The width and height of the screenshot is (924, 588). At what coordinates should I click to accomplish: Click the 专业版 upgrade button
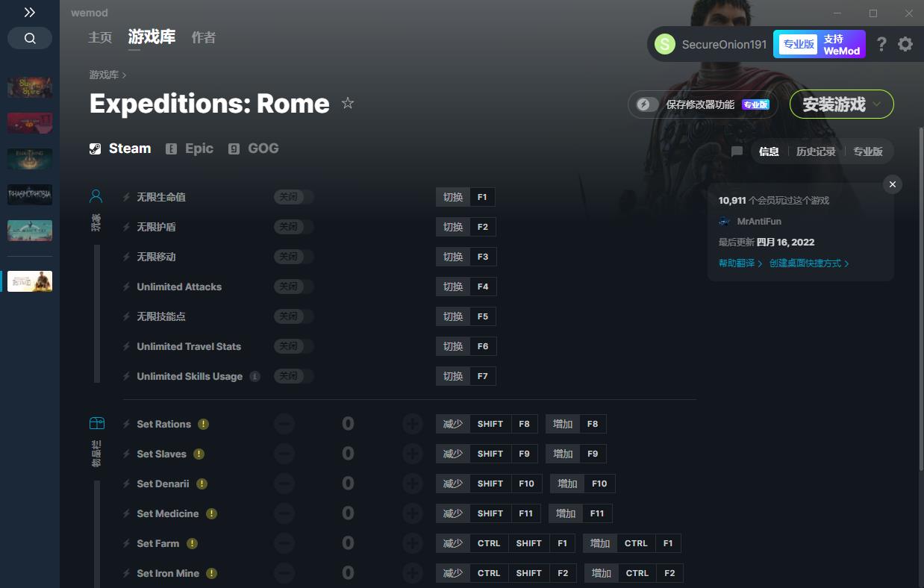820,44
